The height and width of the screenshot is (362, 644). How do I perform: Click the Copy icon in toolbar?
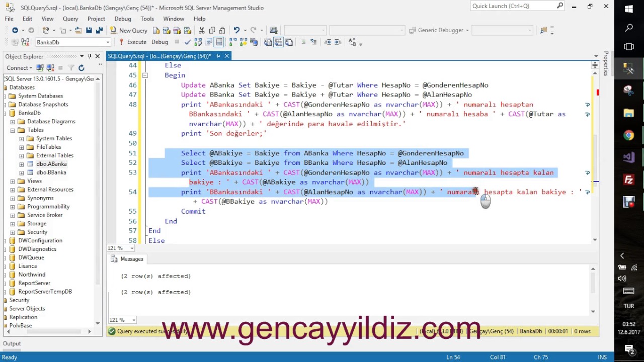(212, 30)
